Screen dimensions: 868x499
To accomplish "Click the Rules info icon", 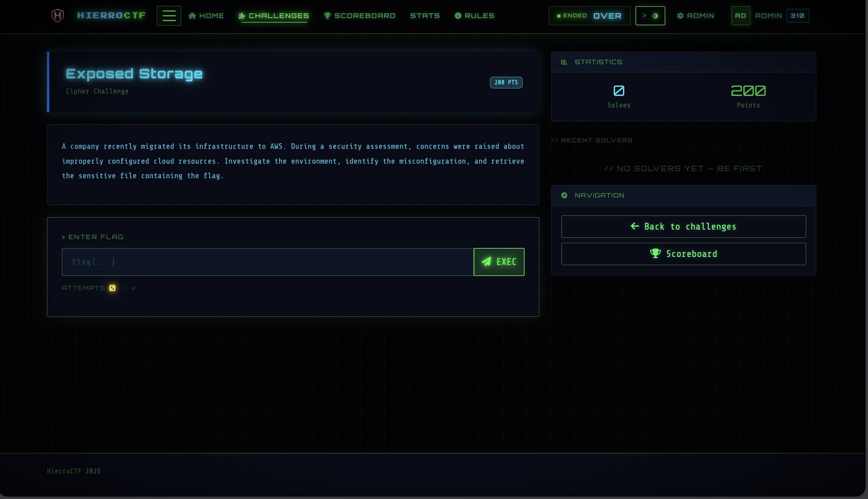I will coord(458,16).
